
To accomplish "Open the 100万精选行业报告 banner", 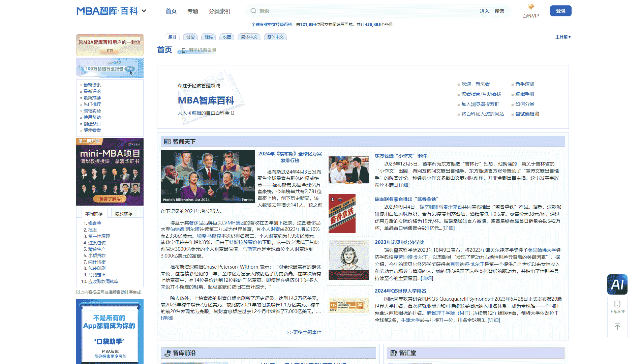I will tap(110, 68).
